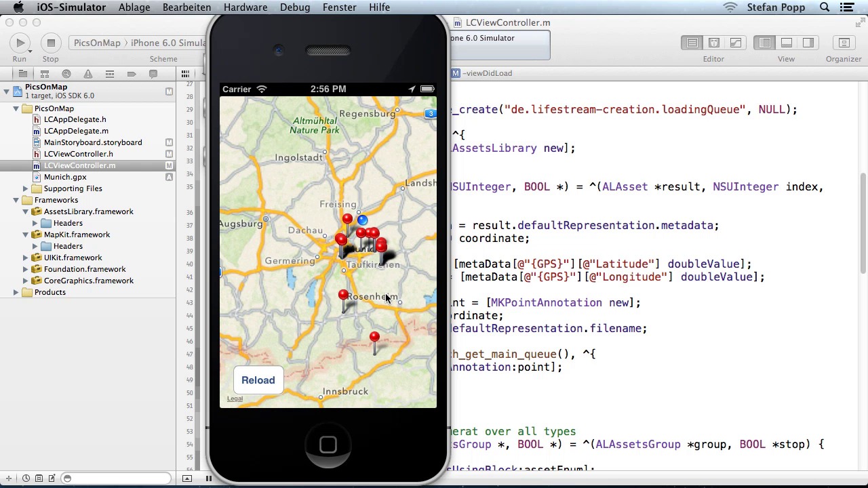This screenshot has width=868, height=488.
Task: Show the Project navigator folder icon
Action: pos(22,73)
